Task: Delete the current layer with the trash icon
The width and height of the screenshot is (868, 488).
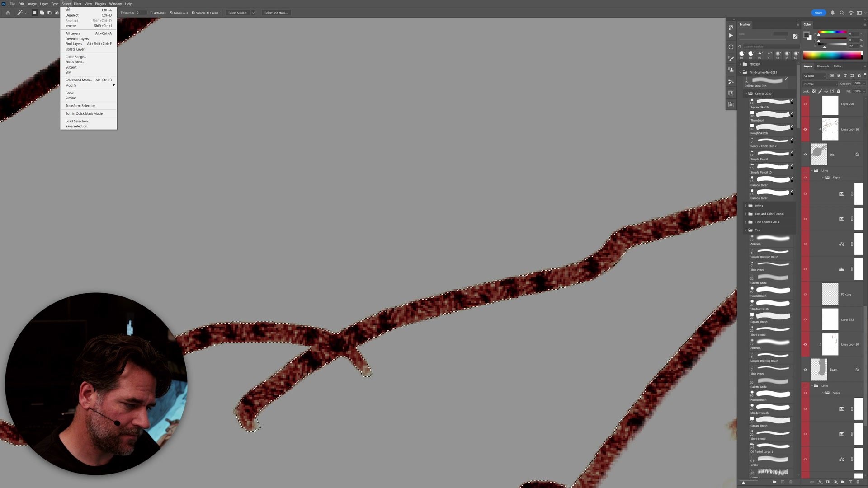Action: point(858,482)
